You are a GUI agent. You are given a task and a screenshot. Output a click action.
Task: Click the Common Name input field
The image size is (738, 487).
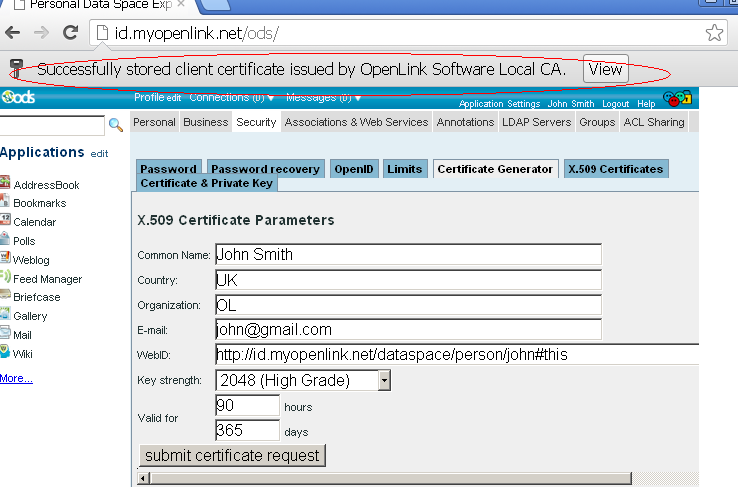408,254
